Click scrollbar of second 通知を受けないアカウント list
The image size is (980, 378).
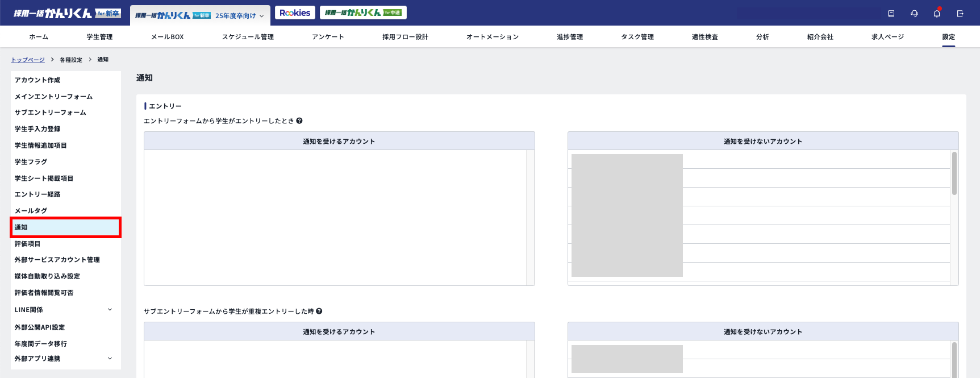point(954,359)
